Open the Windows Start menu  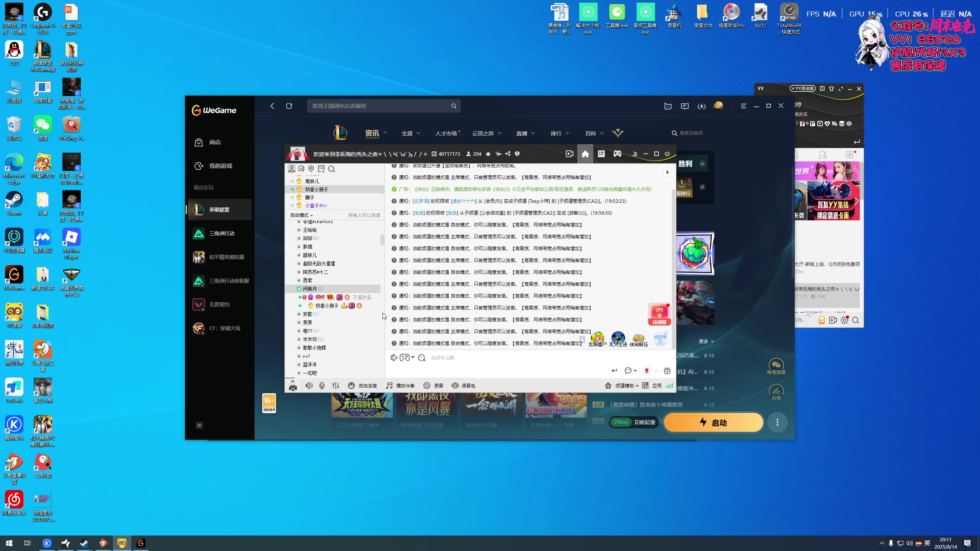(x=9, y=543)
